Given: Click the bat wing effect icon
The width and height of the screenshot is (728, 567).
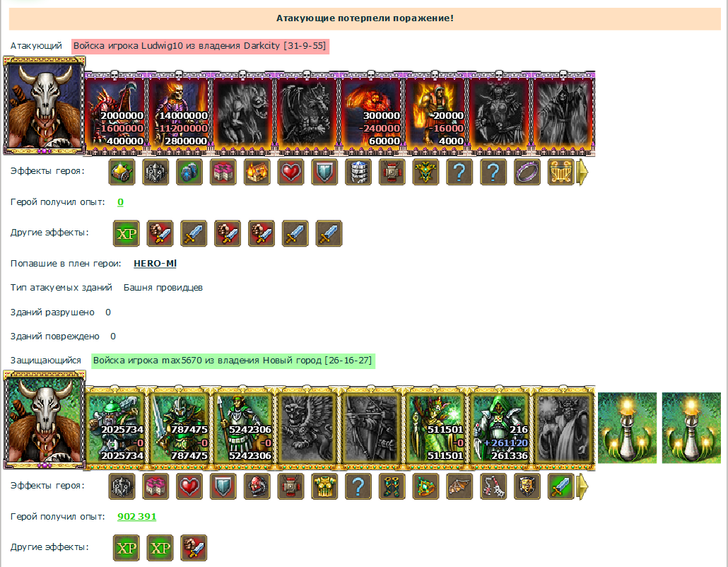Looking at the screenshot, I should click(459, 486).
